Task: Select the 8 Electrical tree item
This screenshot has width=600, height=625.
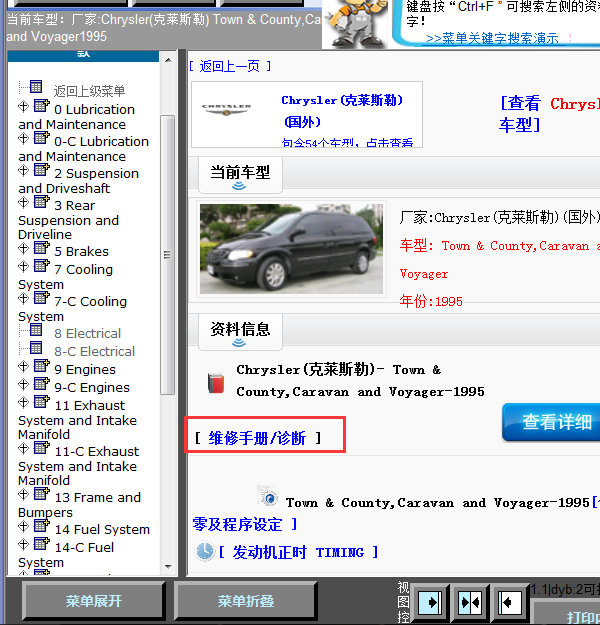Action: 87,333
